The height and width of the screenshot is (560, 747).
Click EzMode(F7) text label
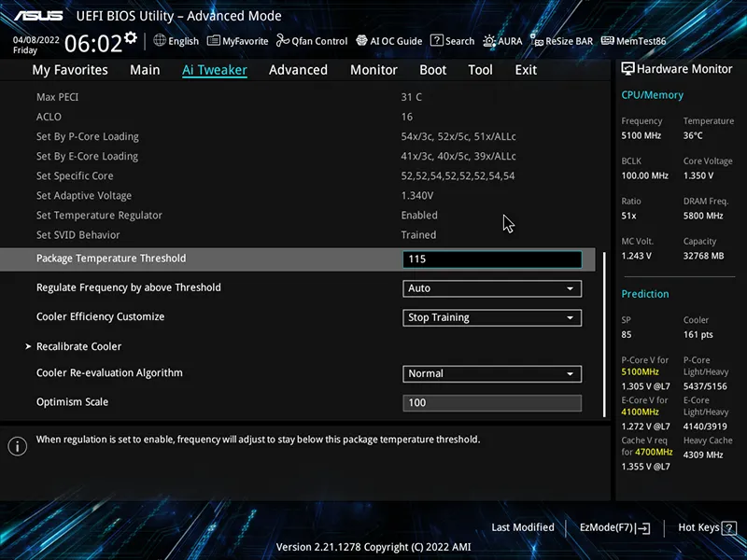606,527
